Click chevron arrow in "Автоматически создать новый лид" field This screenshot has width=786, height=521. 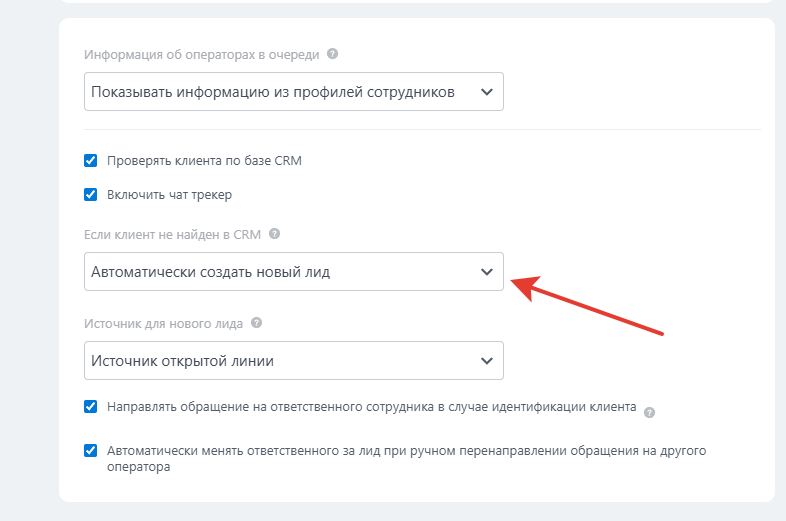(x=487, y=272)
